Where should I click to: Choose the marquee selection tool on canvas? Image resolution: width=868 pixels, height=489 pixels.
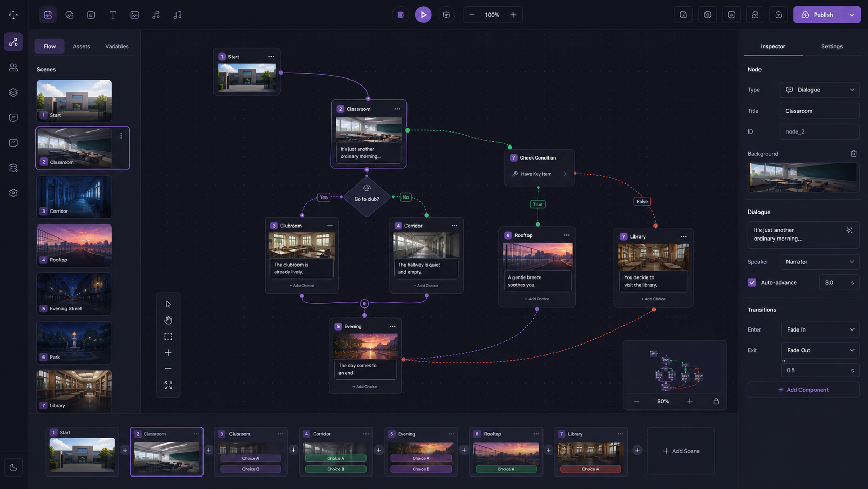pyautogui.click(x=168, y=337)
